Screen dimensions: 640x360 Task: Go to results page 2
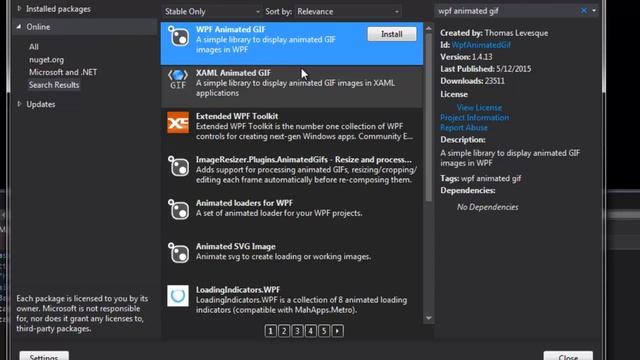point(284,331)
